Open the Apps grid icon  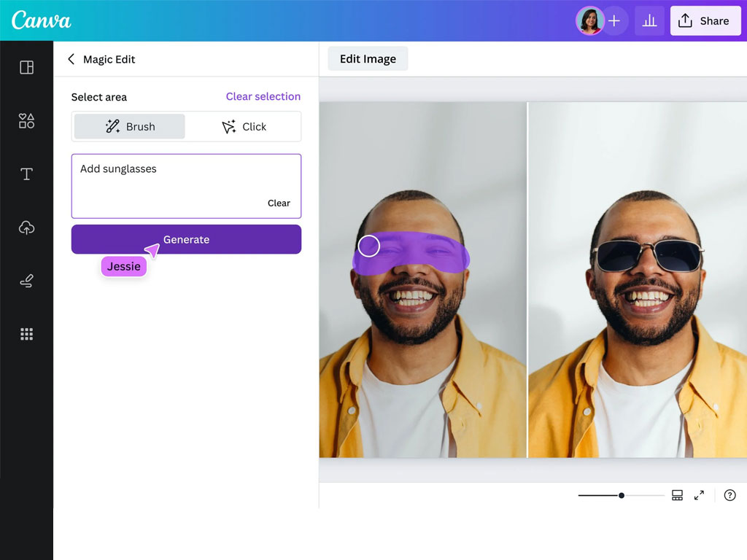click(26, 334)
